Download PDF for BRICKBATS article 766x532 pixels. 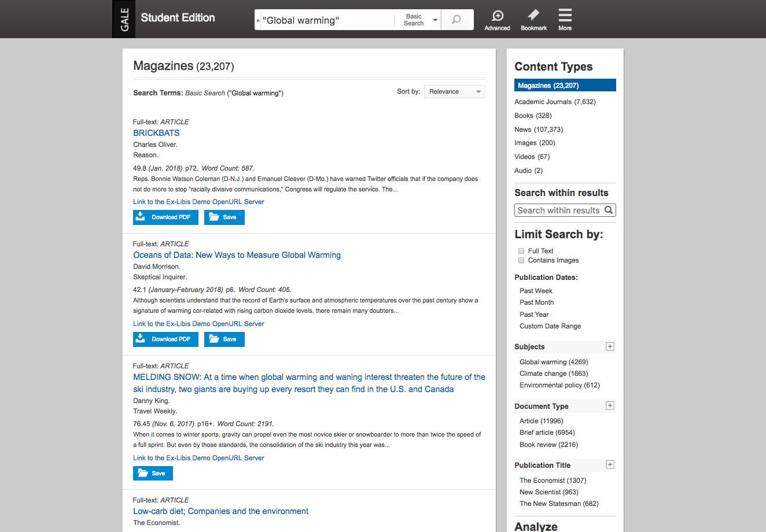(165, 217)
